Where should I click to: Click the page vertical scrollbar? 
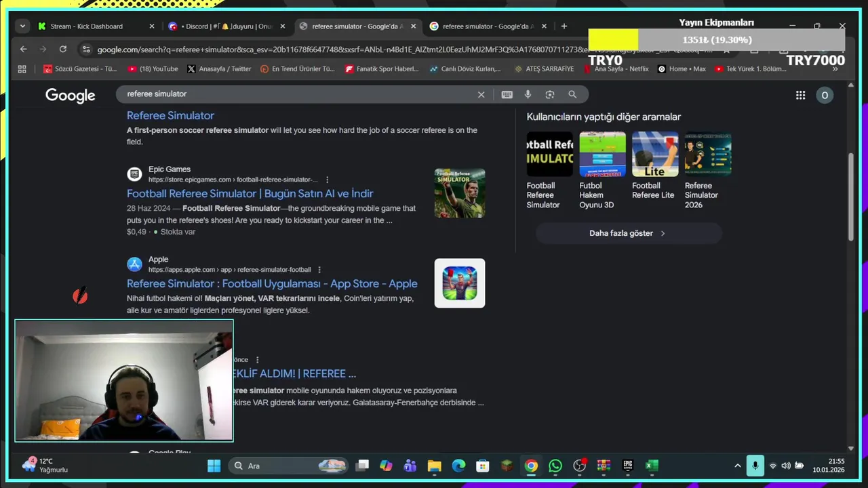point(851,197)
